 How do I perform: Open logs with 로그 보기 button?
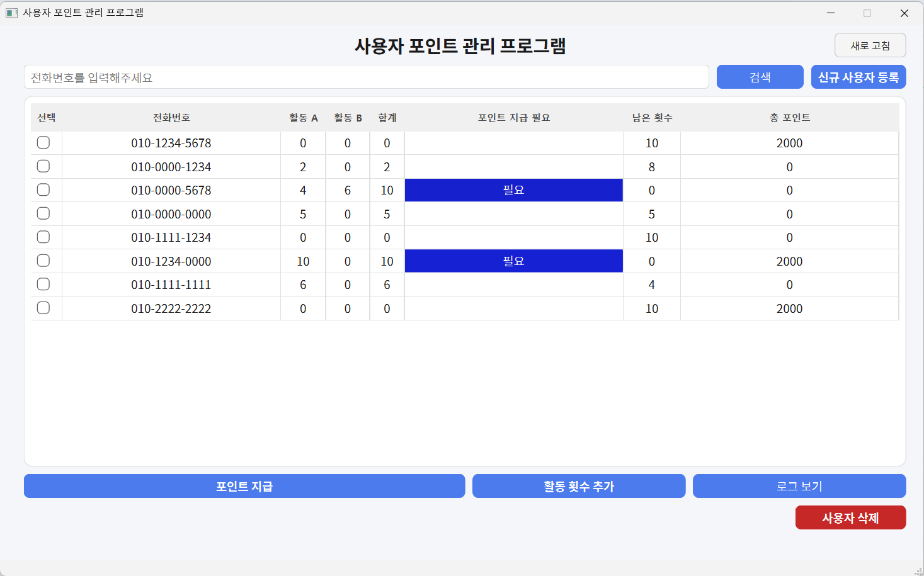pos(799,486)
